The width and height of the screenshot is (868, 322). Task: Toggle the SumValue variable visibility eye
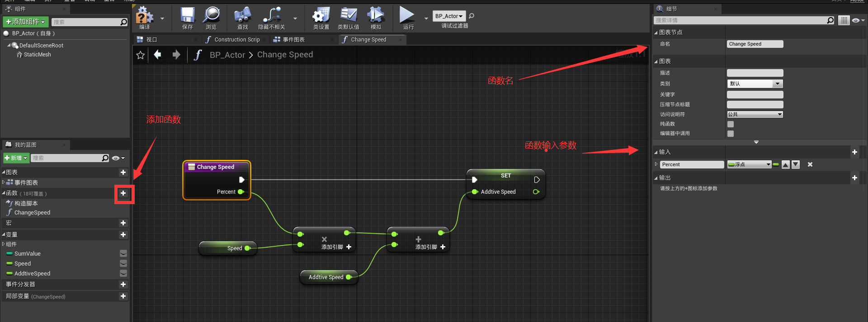123,254
